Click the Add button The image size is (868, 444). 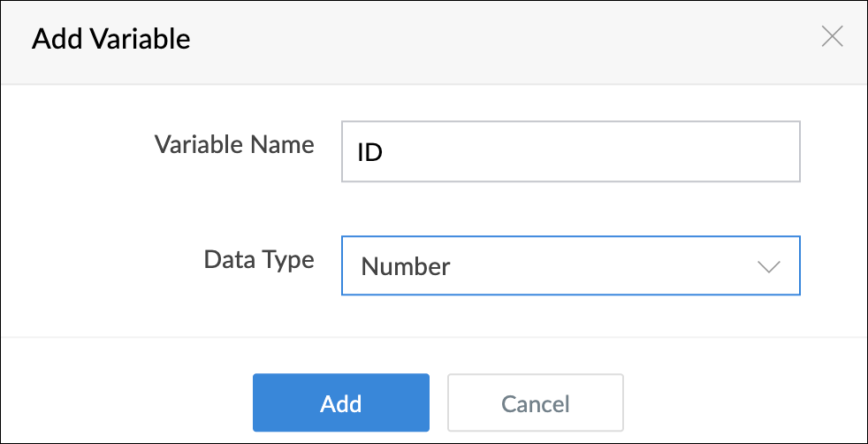(x=341, y=403)
